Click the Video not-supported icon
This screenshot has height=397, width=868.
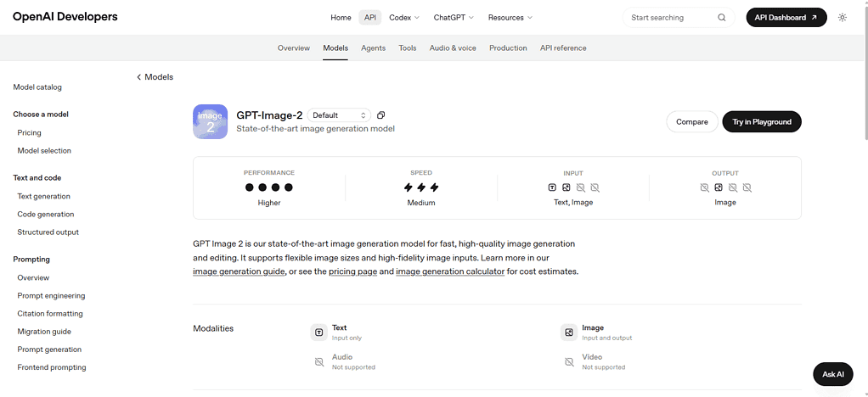569,362
